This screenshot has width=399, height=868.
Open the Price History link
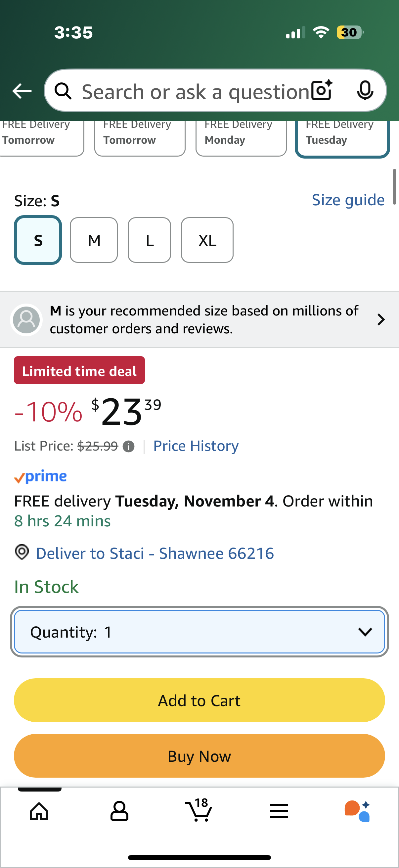tap(196, 446)
